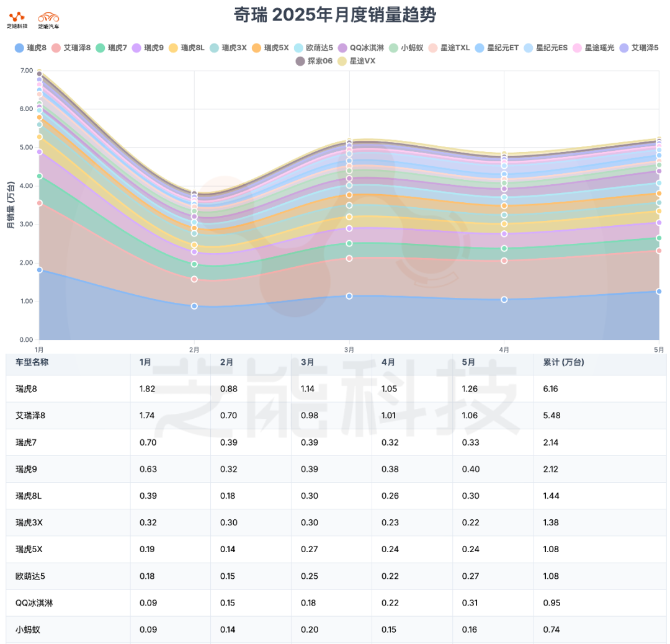The image size is (670, 644).
Task: Hide the 瑞虎7 series via legend
Action: [x=111, y=48]
